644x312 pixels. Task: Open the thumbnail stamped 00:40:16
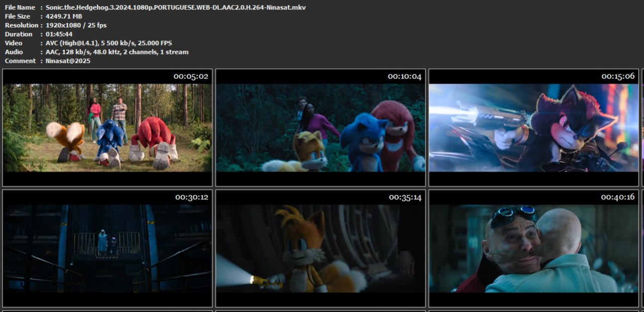coord(534,248)
